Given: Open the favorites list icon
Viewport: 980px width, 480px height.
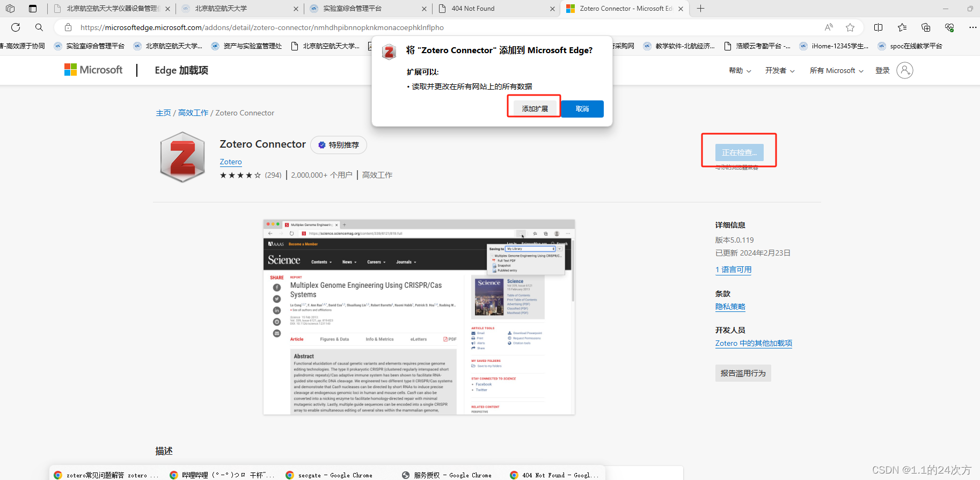Looking at the screenshot, I should [x=902, y=27].
